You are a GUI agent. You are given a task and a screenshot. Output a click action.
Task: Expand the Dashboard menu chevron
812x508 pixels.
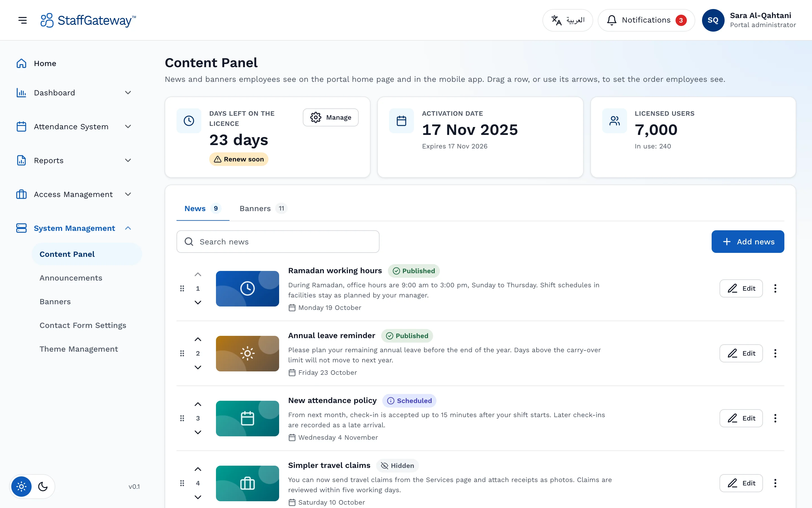[128, 93]
